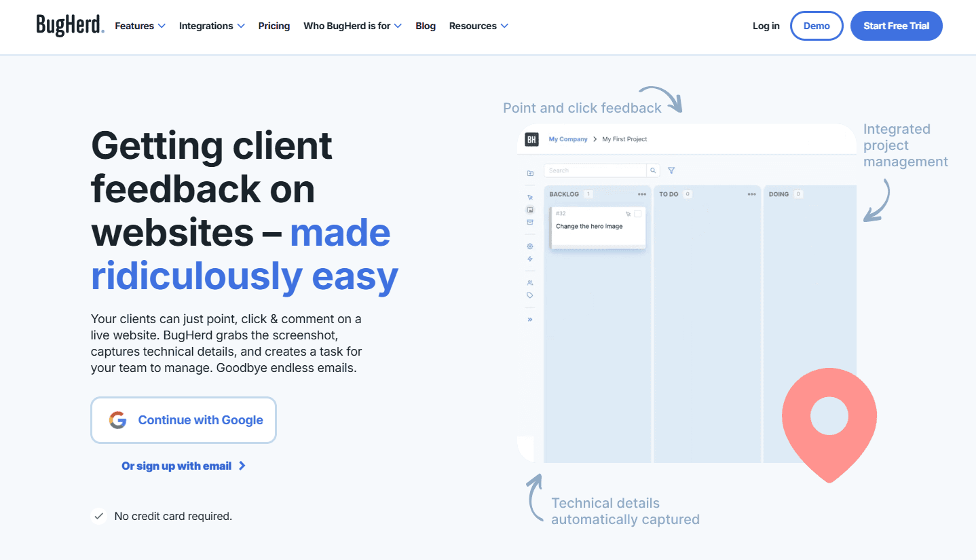Click the DOING column header

(778, 194)
